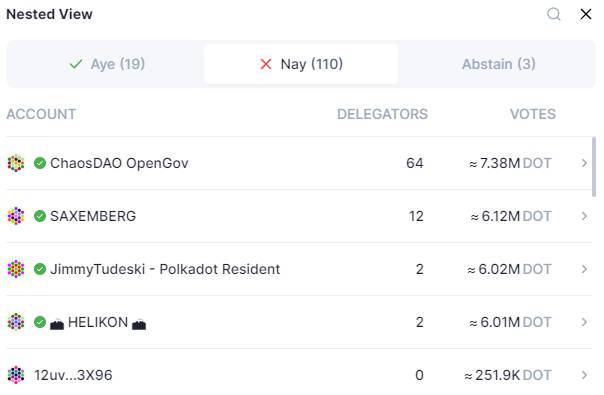Open ChaosDAO OpenGov account name

click(x=119, y=163)
